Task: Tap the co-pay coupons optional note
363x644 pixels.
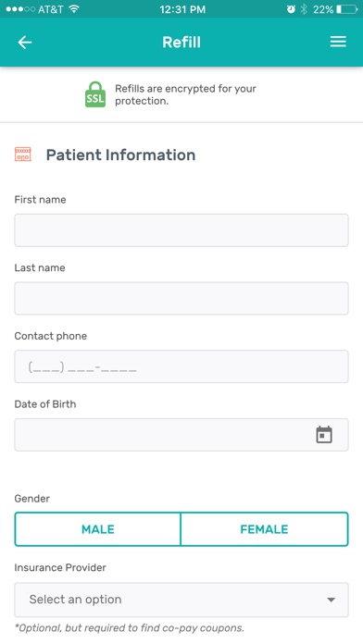Action: 130,628
